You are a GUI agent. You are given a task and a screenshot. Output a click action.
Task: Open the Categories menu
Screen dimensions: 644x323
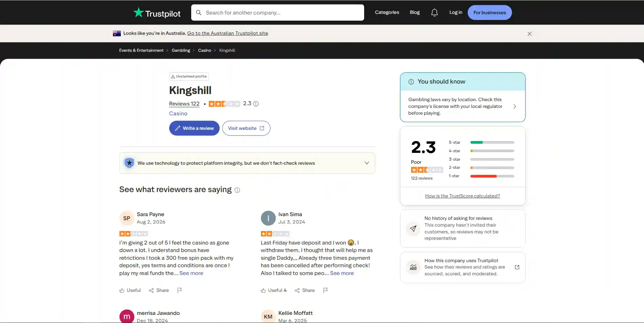(x=387, y=13)
